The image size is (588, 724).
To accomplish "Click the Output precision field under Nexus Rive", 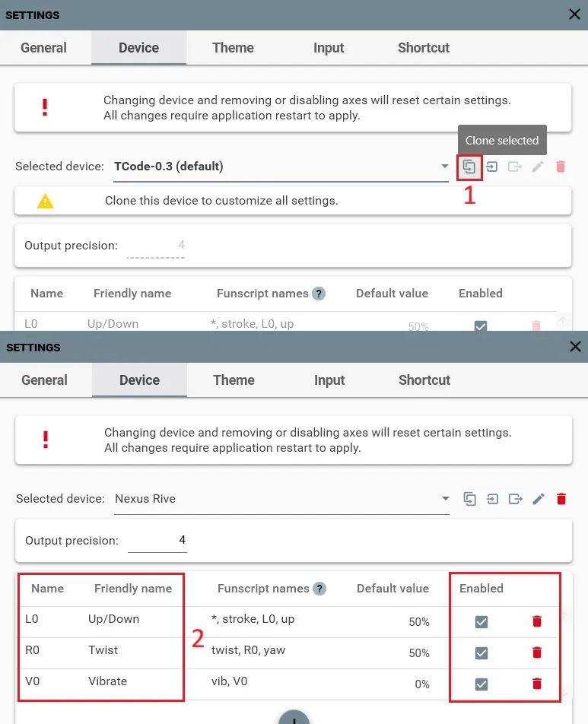I will [157, 540].
